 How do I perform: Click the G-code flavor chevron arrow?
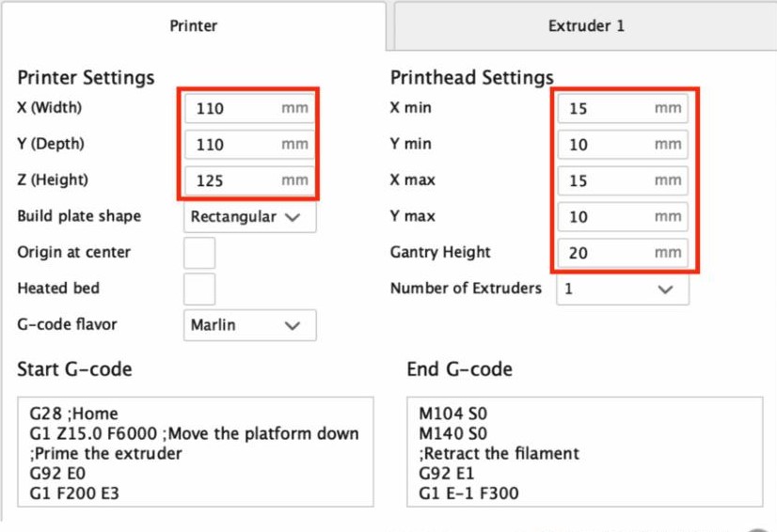pos(293,325)
